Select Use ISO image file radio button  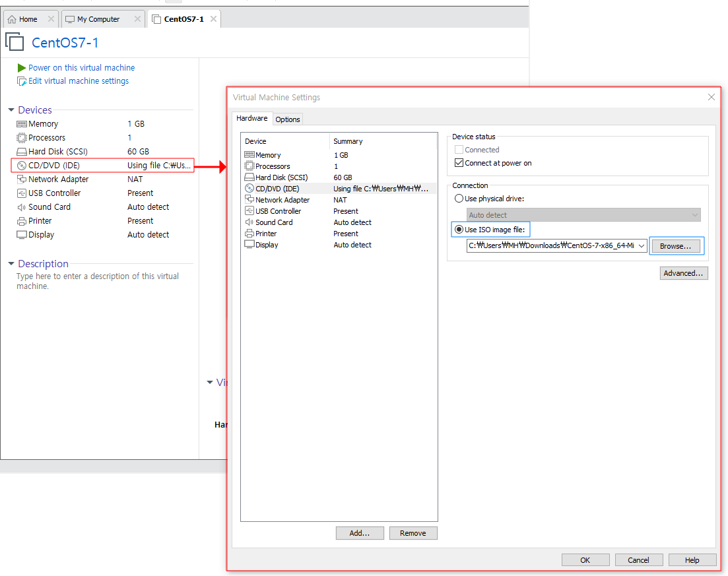point(459,230)
